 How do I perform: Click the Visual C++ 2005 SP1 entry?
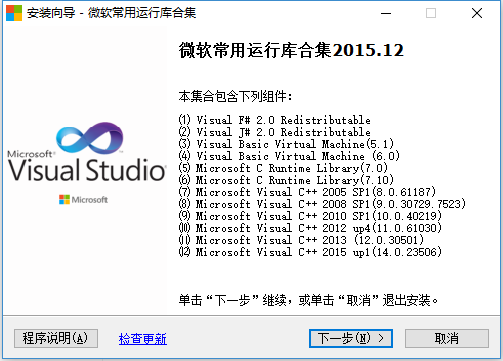coord(307,192)
